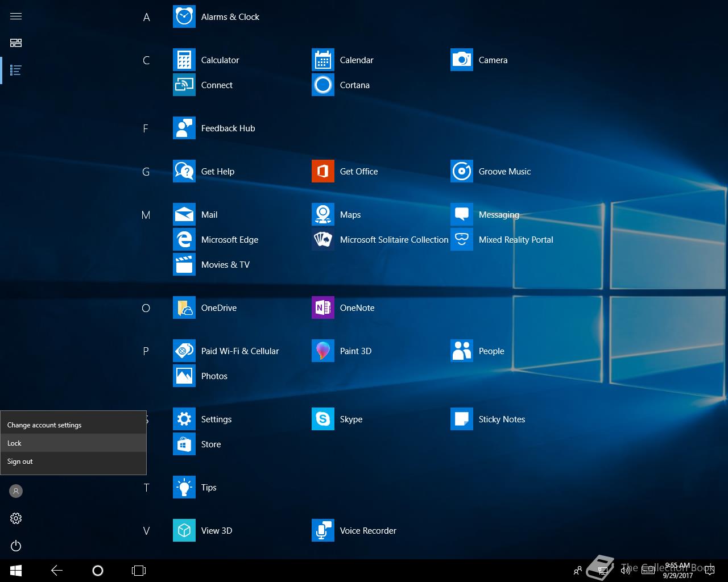Jump to letter M section header
Screen dimensions: 728x582
(146, 215)
